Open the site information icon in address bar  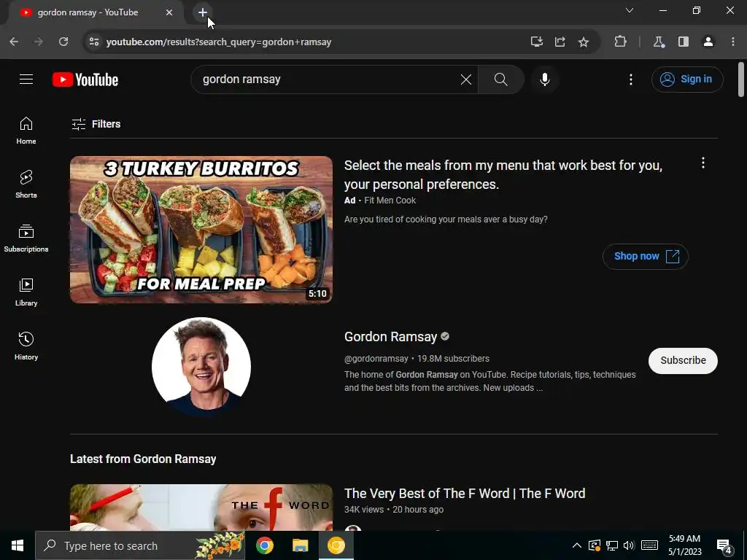coord(94,42)
